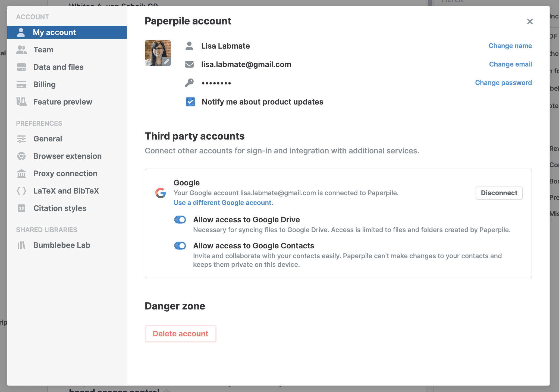Image resolution: width=559 pixels, height=392 pixels.
Task: Click the Third party accounts heading
Action: 194,136
